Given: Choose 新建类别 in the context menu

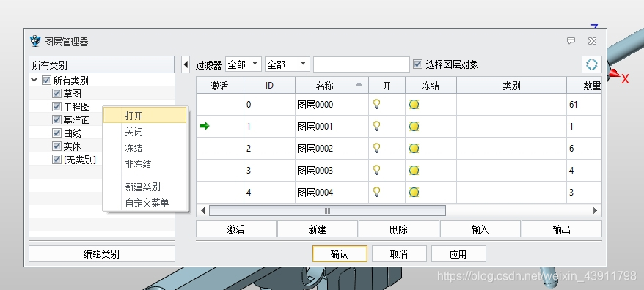Looking at the screenshot, I should click(144, 187).
